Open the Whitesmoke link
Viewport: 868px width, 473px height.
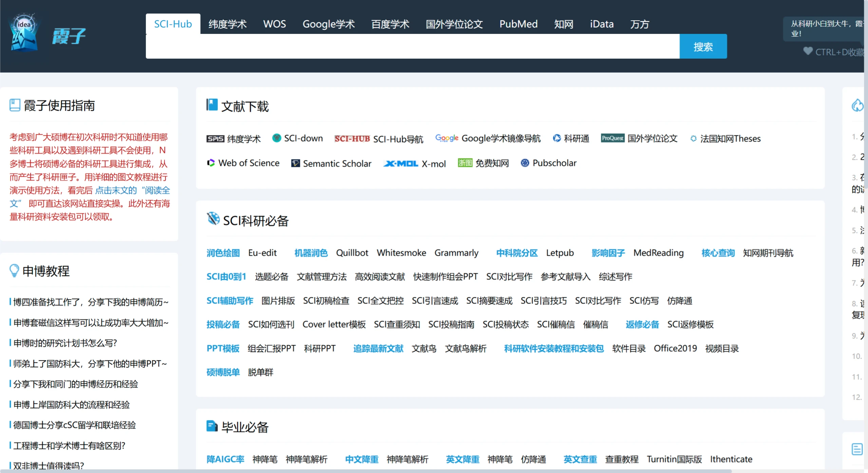coord(401,253)
